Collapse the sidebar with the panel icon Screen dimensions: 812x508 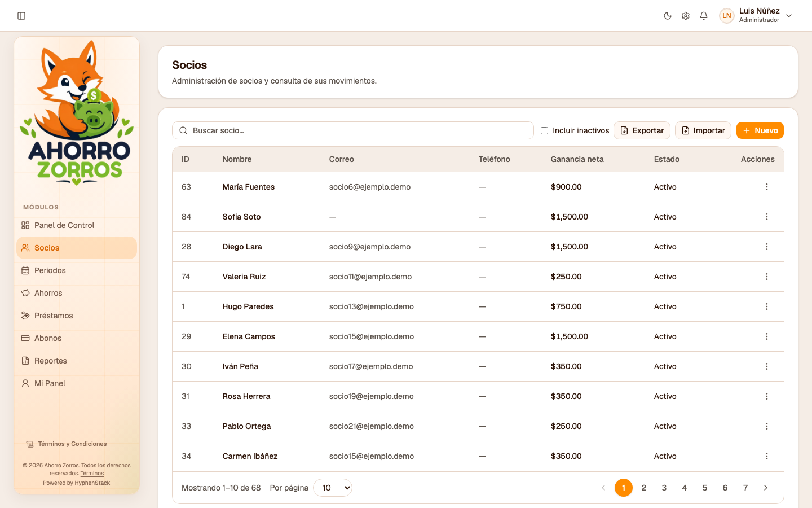21,16
